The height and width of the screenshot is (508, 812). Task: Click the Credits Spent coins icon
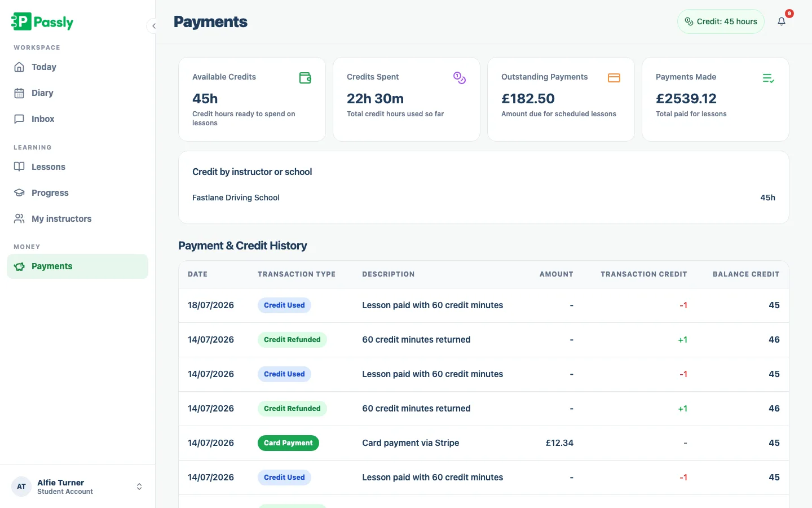coord(460,78)
